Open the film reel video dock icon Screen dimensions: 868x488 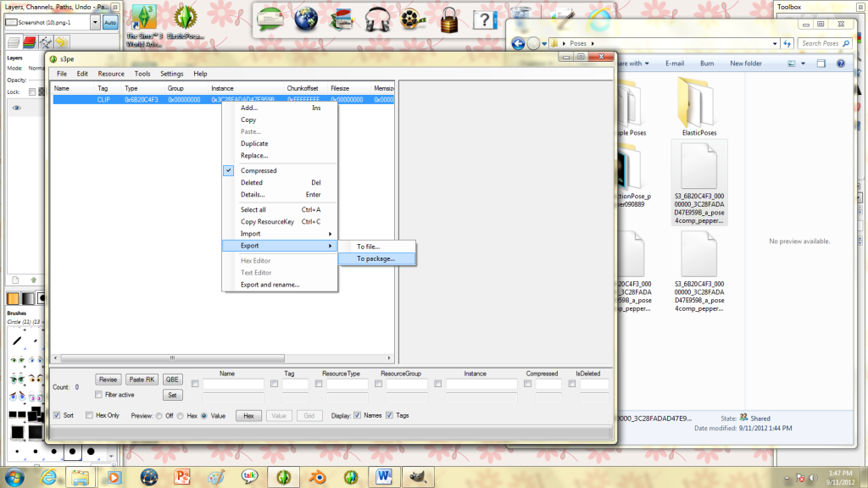413,20
